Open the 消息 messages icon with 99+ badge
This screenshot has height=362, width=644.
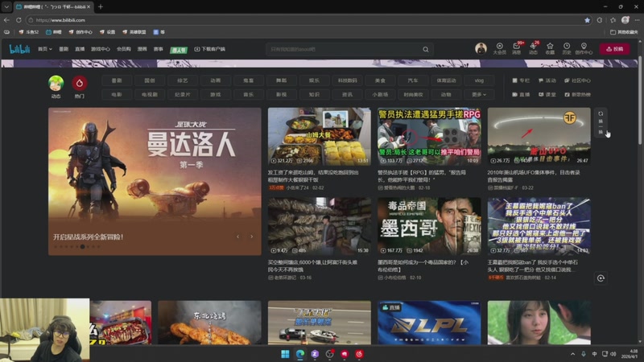coord(517,48)
